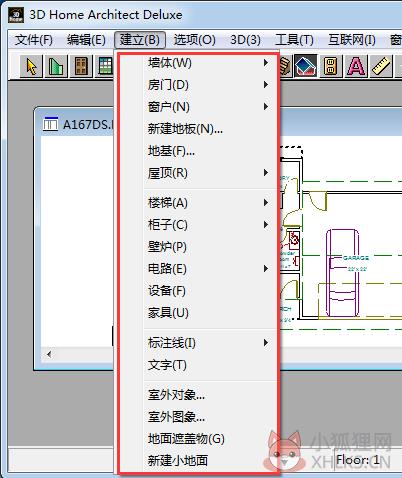The height and width of the screenshot is (478, 402).
Task: Open the 文件(F) menu
Action: pyautogui.click(x=34, y=40)
